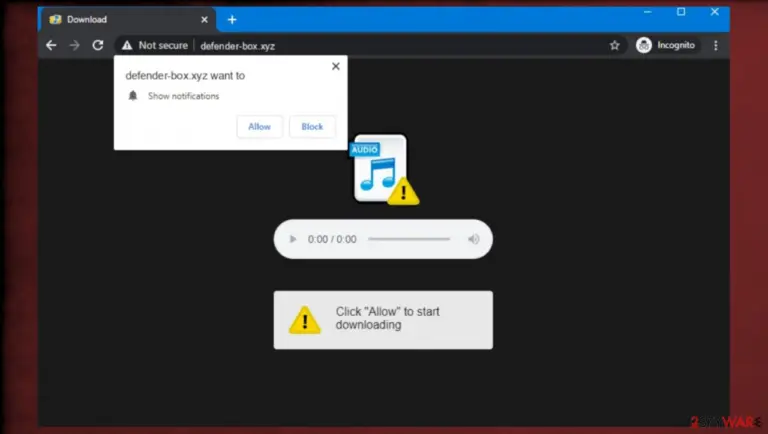Viewport: 768px width, 434px height.
Task: Block notifications from defender-box.xyz
Action: [312, 126]
